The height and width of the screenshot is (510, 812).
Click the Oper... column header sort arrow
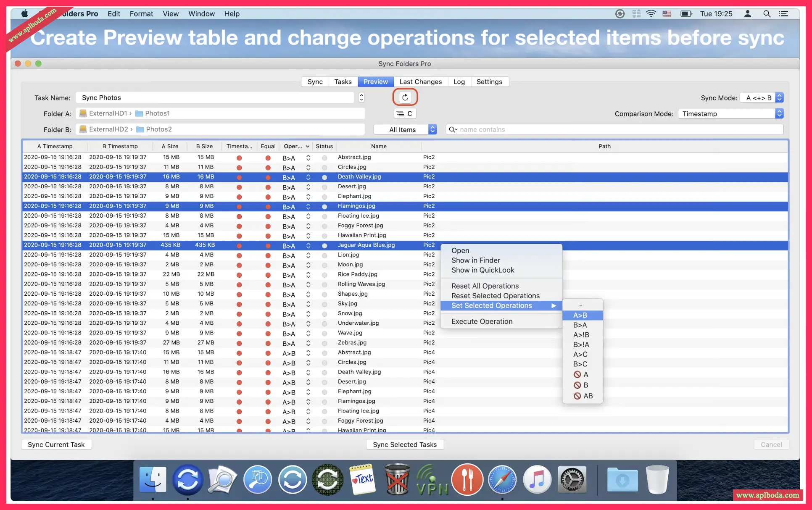(308, 146)
